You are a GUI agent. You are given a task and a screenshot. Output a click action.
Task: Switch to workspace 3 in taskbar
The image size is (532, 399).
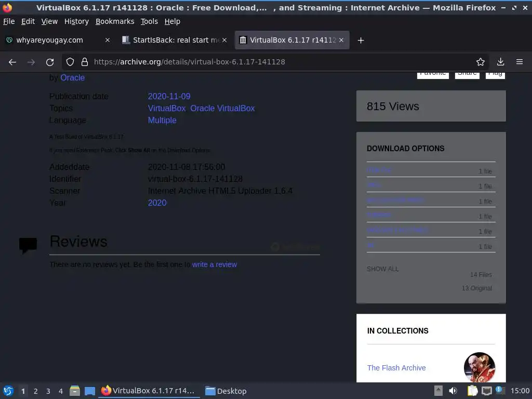pyautogui.click(x=48, y=391)
